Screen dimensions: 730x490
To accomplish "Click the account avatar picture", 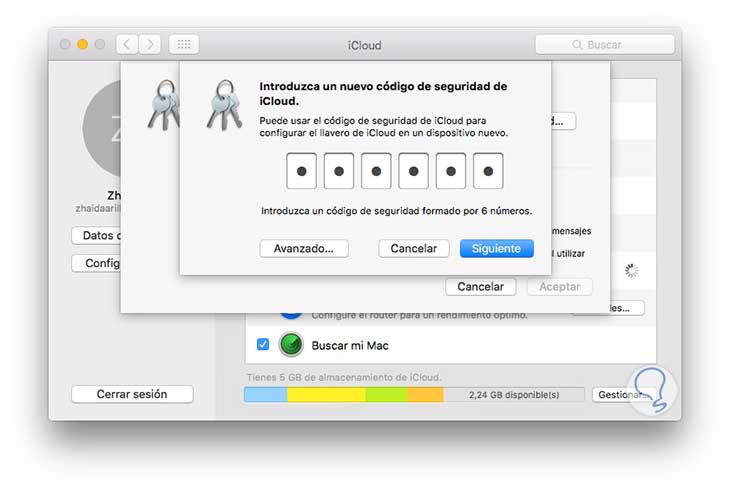I will click(x=102, y=128).
